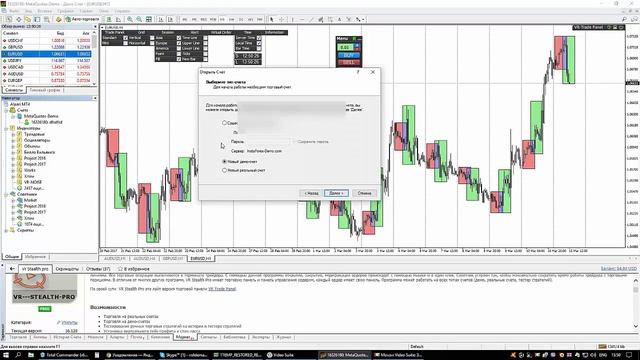
Task: Click the blue BUY button
Action: pyautogui.click(x=349, y=55)
